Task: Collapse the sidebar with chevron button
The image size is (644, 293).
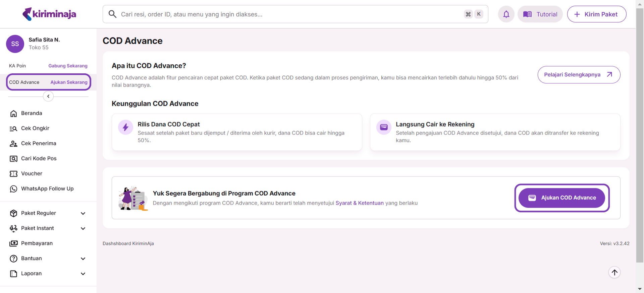Action: point(48,96)
